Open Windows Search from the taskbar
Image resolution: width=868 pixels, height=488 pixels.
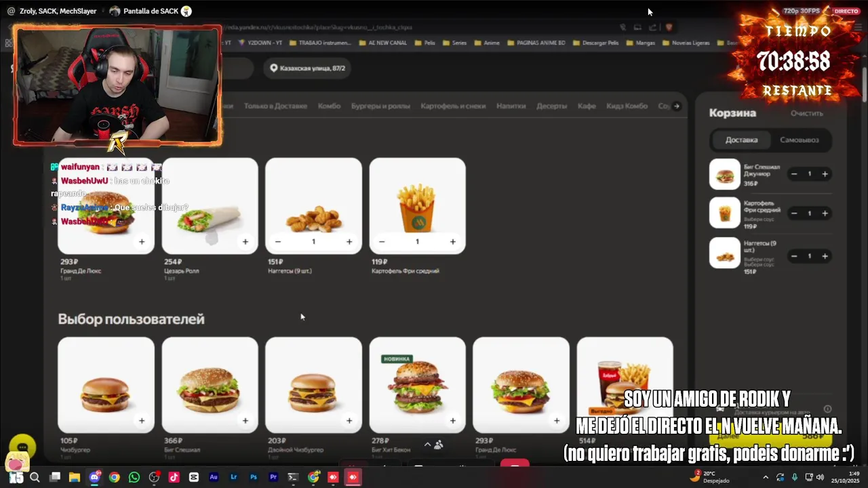coord(35,477)
